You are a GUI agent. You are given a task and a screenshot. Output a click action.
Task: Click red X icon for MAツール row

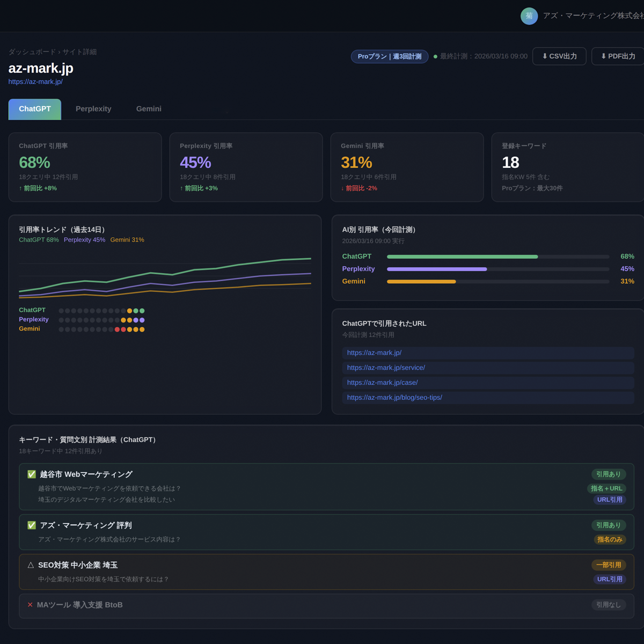30,605
